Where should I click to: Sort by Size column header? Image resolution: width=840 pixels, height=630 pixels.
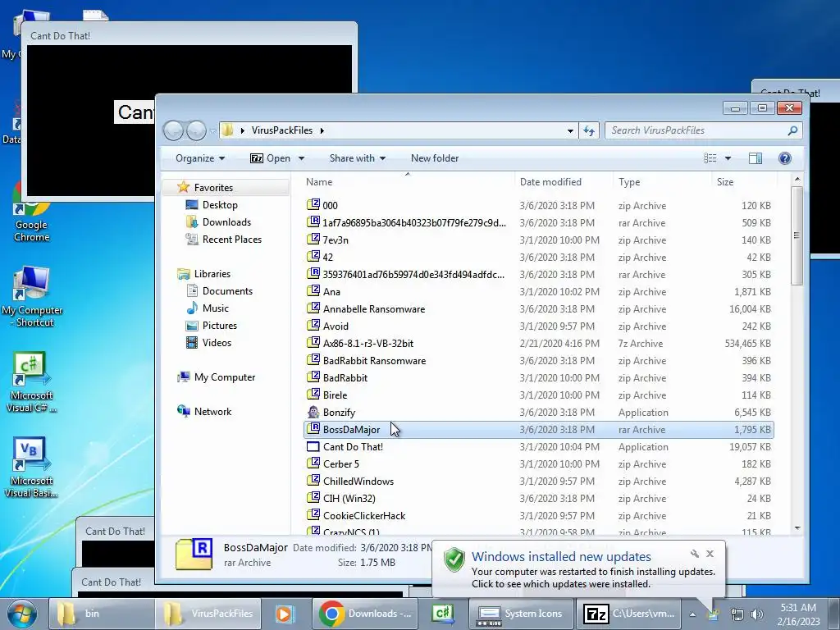click(x=744, y=181)
